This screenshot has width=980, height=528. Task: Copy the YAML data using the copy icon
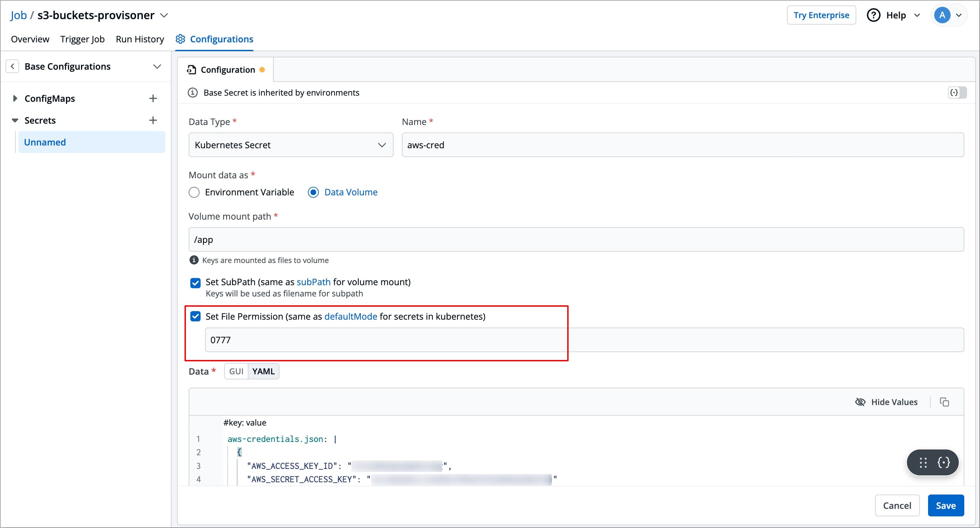tap(944, 402)
